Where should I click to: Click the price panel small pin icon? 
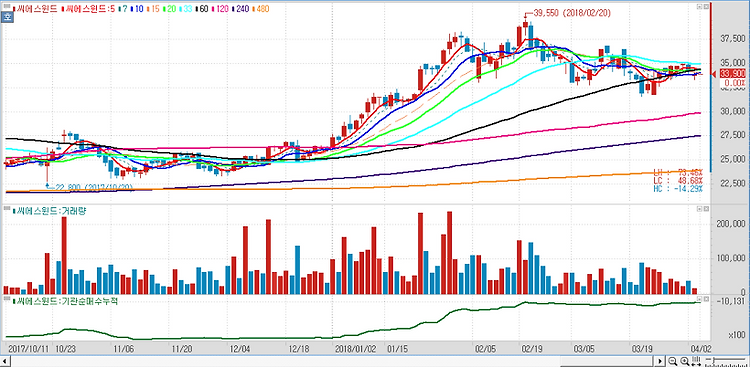click(699, 8)
